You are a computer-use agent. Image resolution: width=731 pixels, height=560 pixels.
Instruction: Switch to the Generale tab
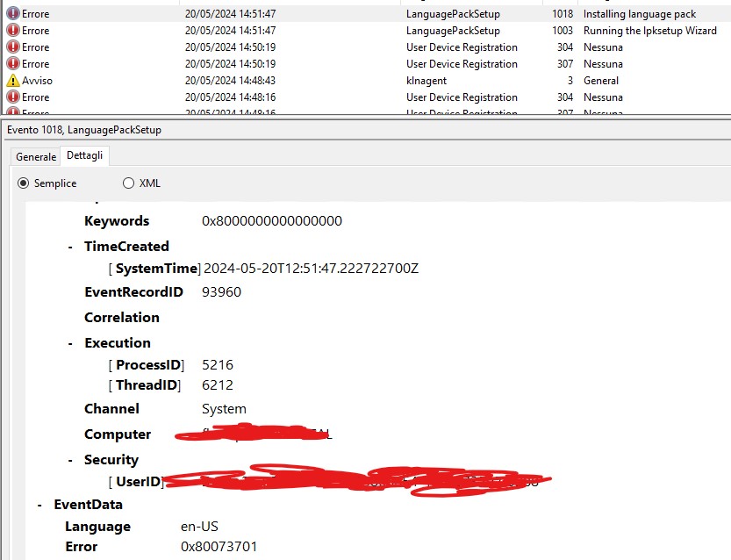(34, 157)
